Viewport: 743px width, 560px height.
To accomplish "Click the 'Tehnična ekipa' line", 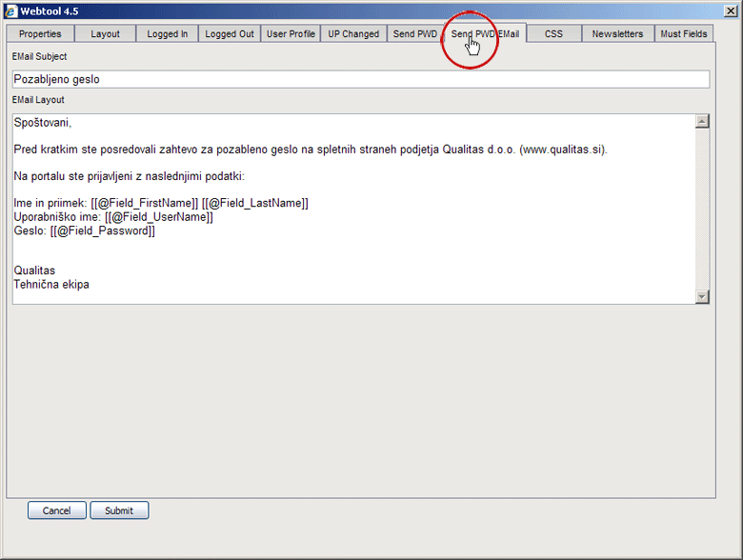I will click(51, 284).
